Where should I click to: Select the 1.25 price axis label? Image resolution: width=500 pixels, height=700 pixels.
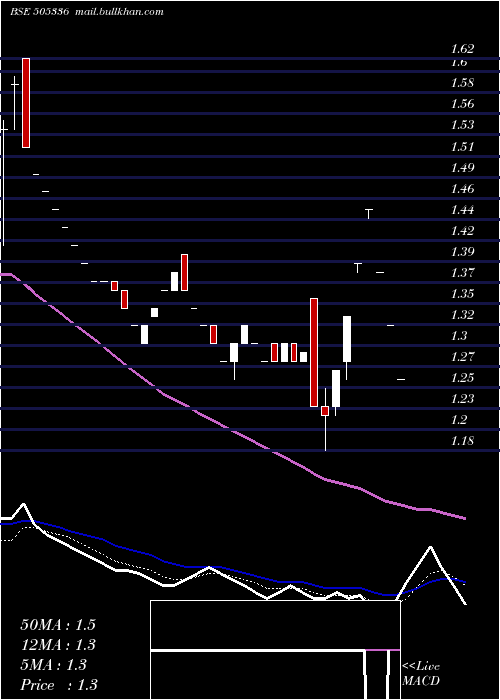click(462, 377)
